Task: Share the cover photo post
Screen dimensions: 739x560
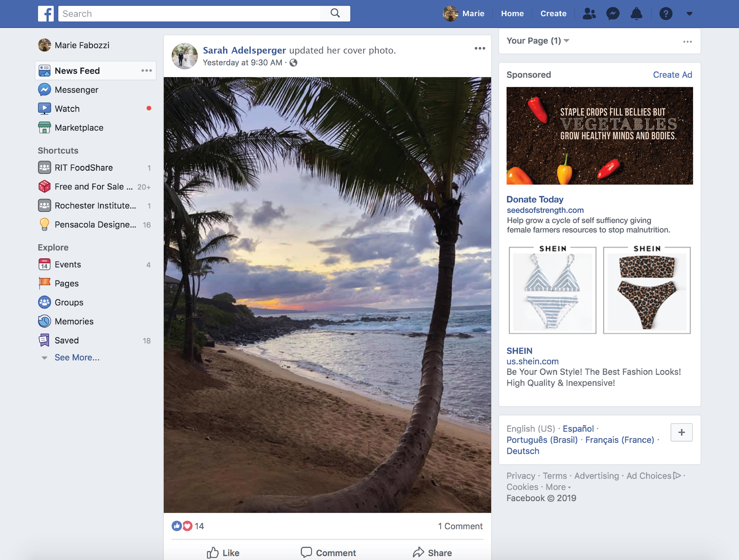Action: 432,553
